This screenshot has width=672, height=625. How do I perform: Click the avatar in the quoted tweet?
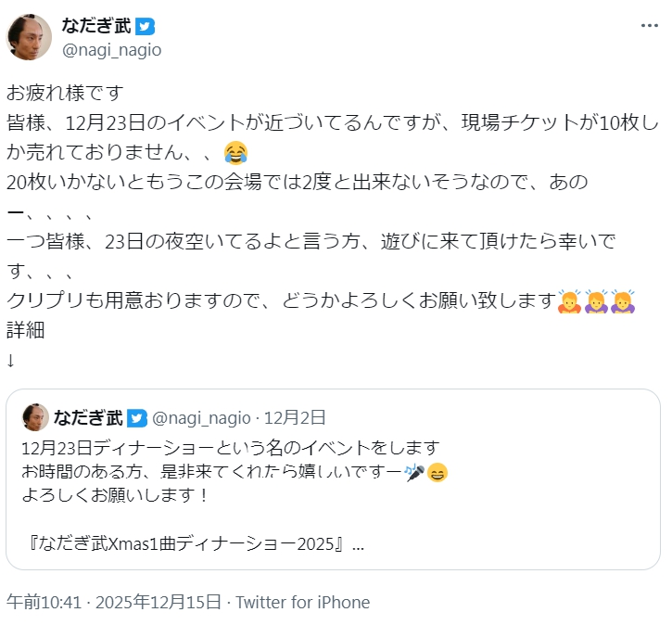(35, 417)
